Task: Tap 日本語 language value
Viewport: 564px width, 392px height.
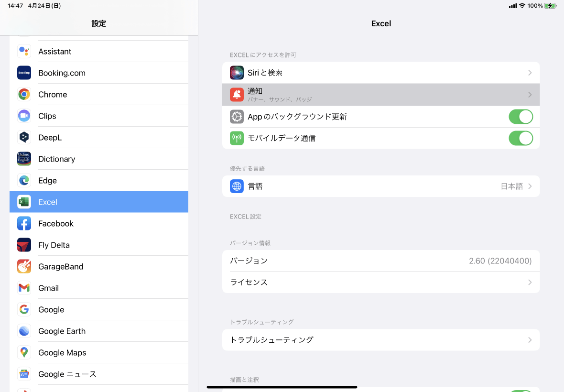Action: click(512, 186)
